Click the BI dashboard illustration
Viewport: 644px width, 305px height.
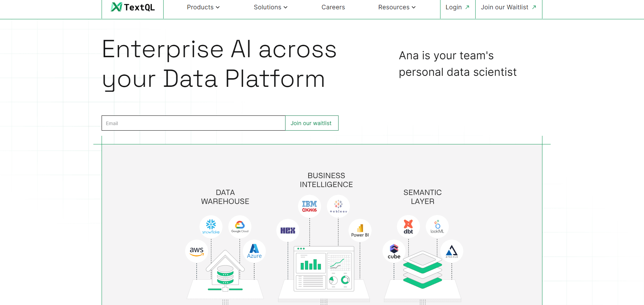tap(324, 269)
